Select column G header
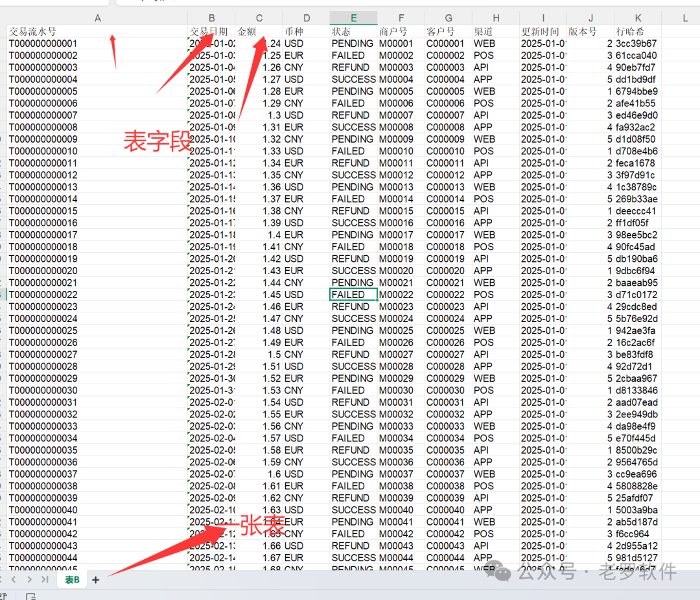 449,18
